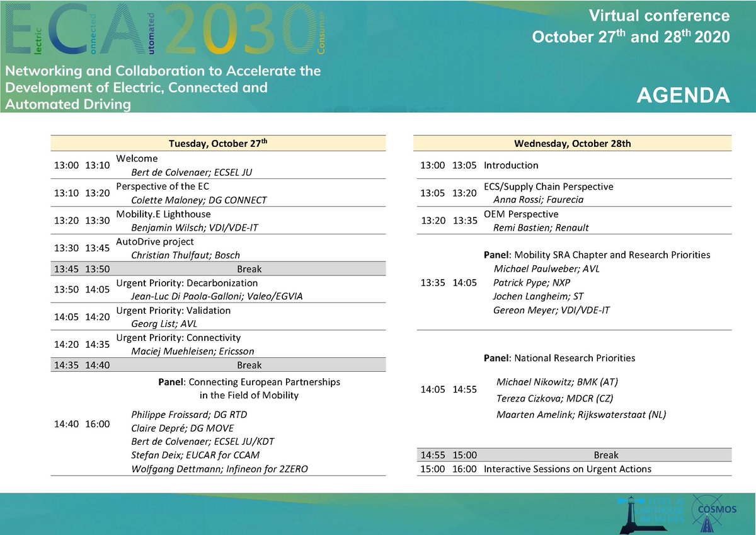
Task: Select Panel: Mobility SRA Chapter title
Action: pos(597,255)
